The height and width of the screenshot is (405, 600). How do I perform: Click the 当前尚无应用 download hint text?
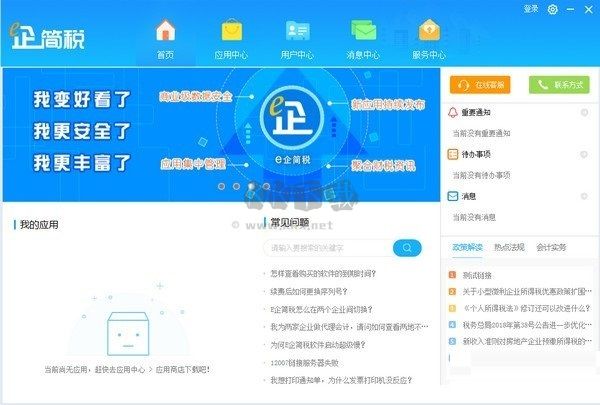(127, 370)
